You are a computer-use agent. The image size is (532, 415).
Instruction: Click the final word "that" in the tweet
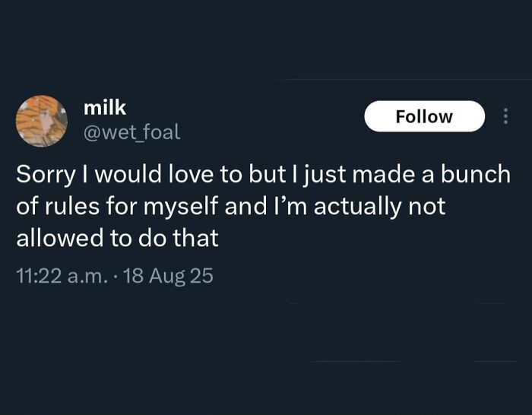(x=198, y=238)
